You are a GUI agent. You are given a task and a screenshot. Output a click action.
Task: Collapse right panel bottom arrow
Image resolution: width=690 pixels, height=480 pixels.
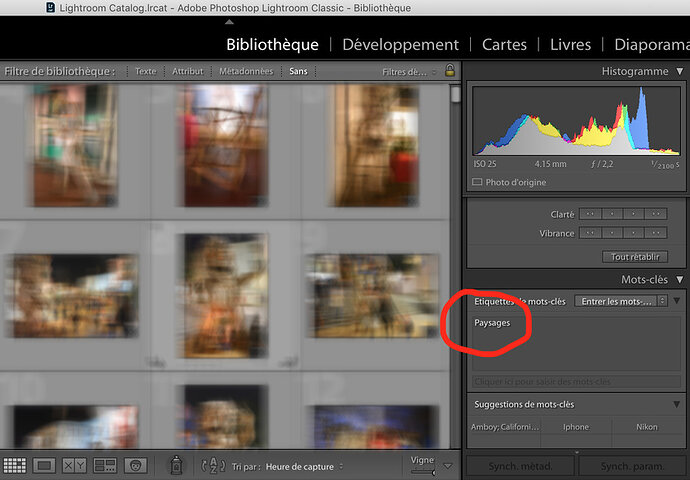click(576, 452)
